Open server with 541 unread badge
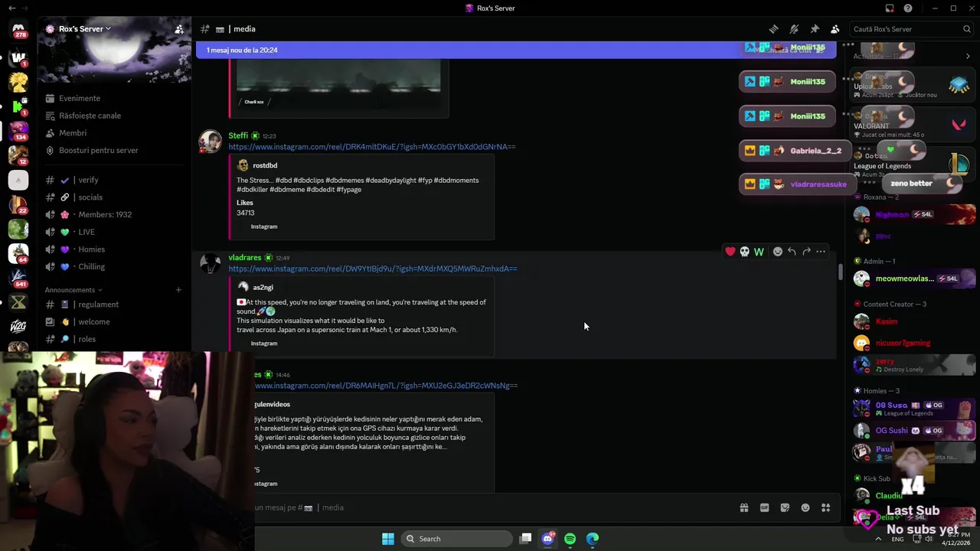This screenshot has width=980, height=551. (x=18, y=278)
